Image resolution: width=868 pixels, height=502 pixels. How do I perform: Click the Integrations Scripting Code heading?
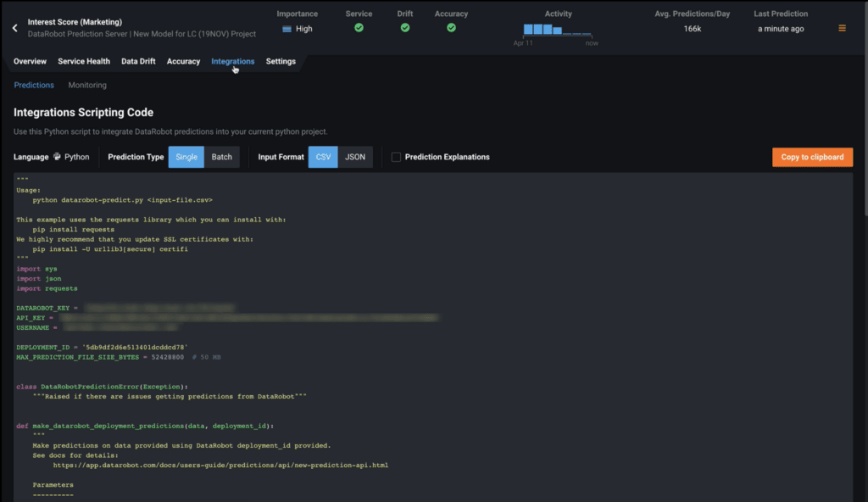click(84, 113)
